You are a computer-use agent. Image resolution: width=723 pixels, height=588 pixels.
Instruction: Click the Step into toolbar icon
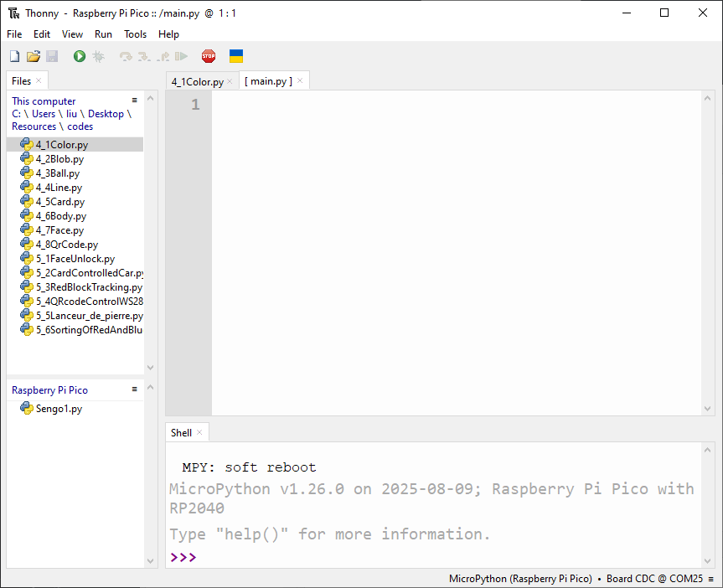pos(144,56)
